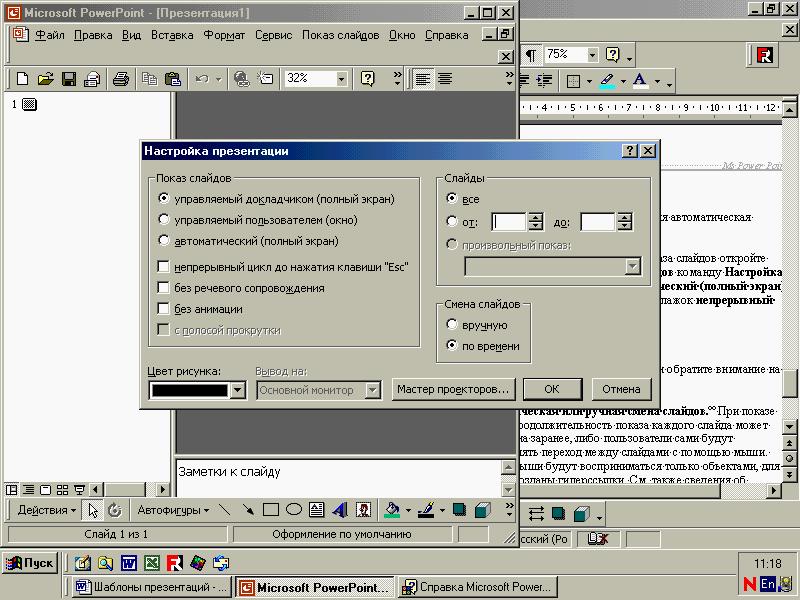This screenshot has width=800, height=600.
Task: Click the "от" slide number input field
Action: pyautogui.click(x=509, y=222)
